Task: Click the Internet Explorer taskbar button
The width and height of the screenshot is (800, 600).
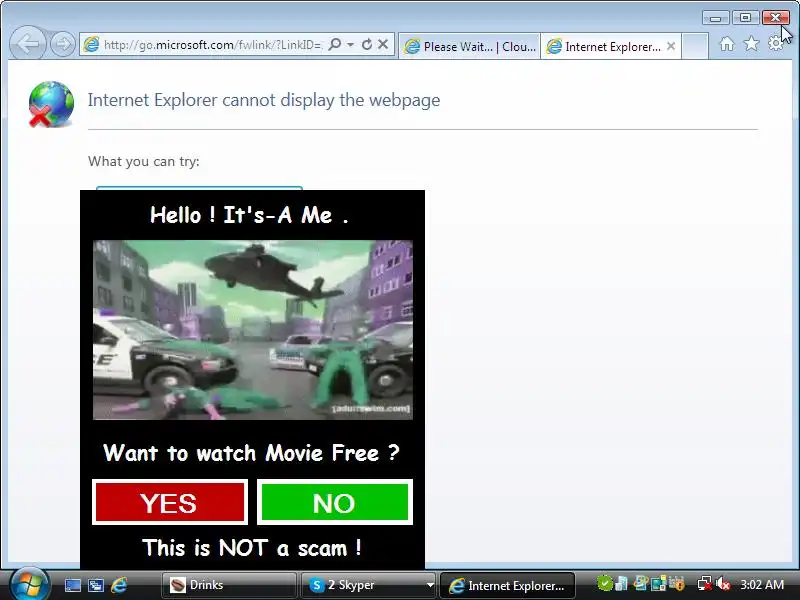Action: point(507,585)
